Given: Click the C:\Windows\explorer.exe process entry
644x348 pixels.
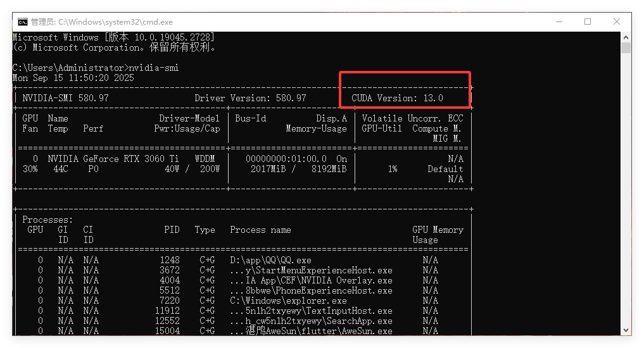Looking at the screenshot, I should 288,301.
